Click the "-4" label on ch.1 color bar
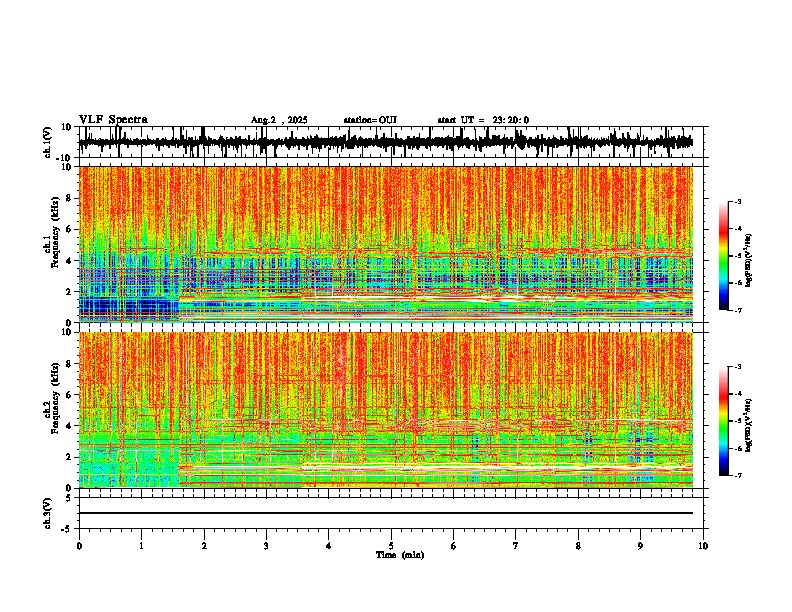792x612 pixels. (737, 229)
